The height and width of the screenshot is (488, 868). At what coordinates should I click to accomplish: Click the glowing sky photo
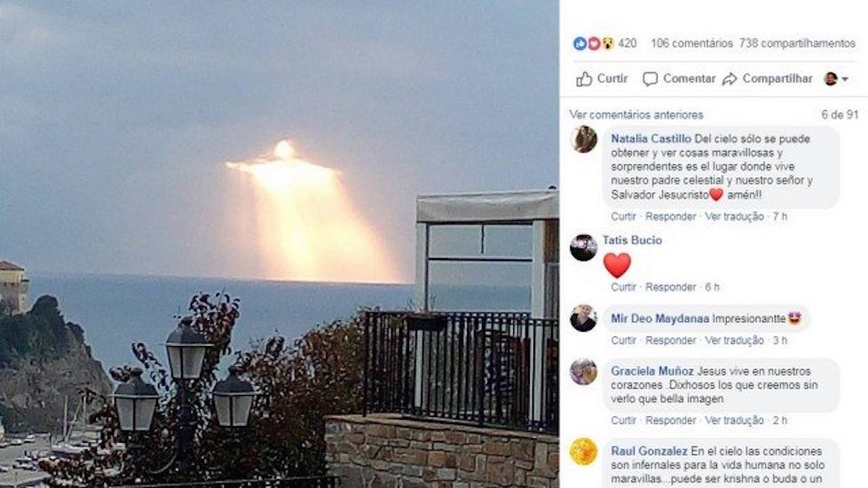(x=279, y=244)
